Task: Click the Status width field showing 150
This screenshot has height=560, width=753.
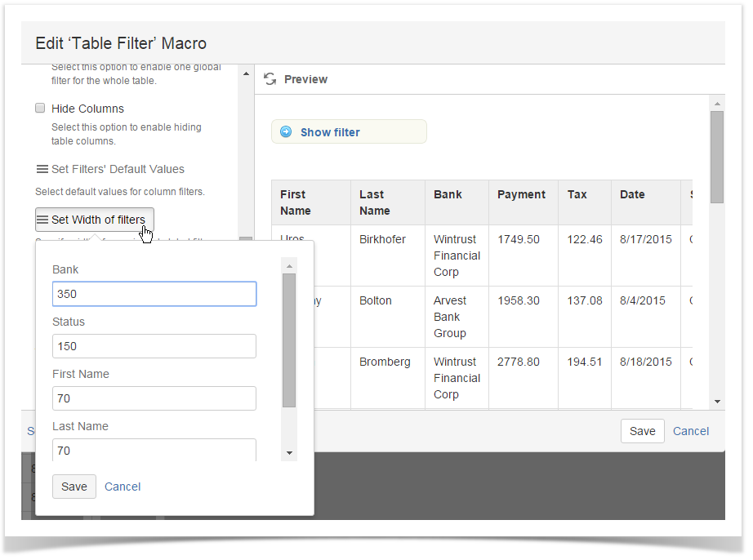Action: coord(154,346)
